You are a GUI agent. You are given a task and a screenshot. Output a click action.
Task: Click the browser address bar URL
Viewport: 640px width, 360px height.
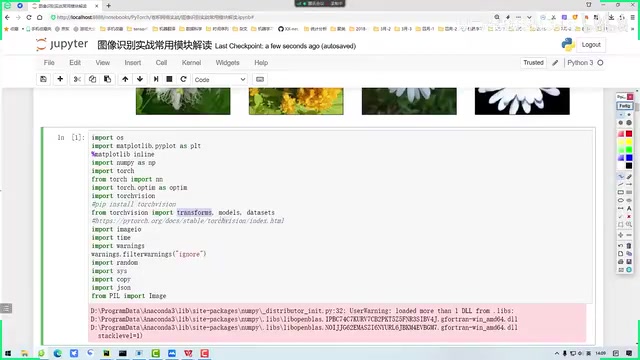click(155, 17)
